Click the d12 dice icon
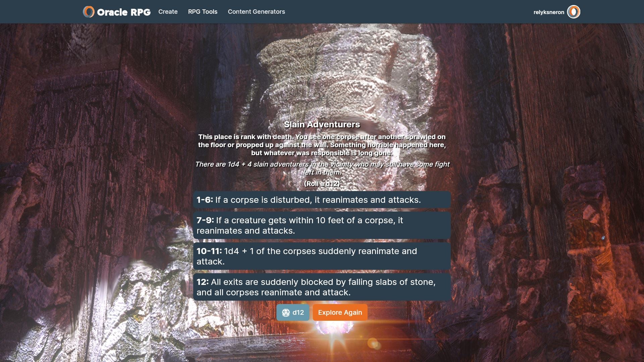The height and width of the screenshot is (362, 644). coord(286,312)
